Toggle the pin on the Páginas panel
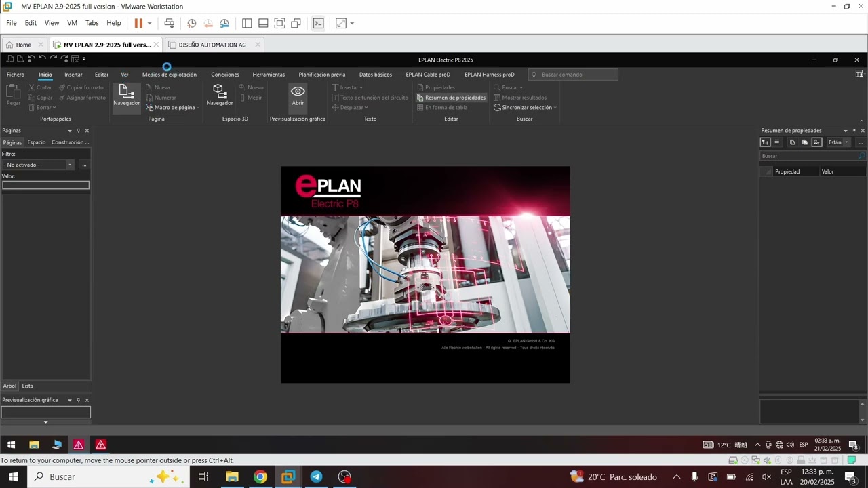The height and width of the screenshot is (488, 868). click(78, 131)
